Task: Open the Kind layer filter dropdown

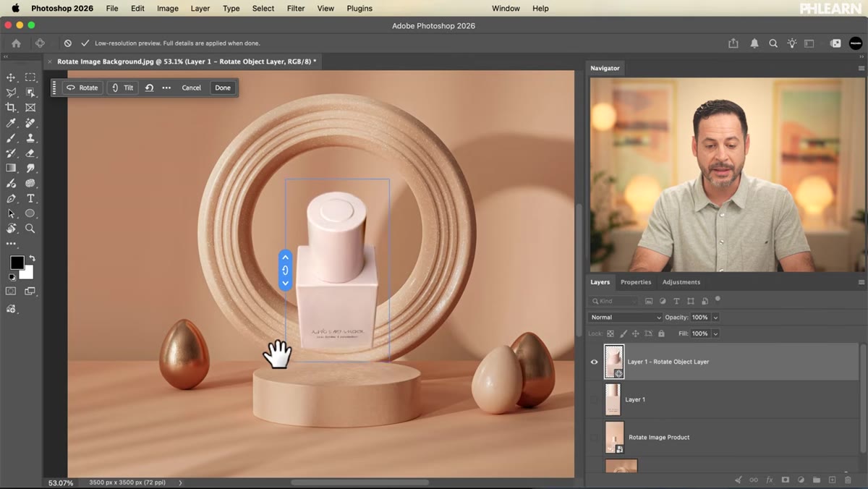Action: (614, 301)
